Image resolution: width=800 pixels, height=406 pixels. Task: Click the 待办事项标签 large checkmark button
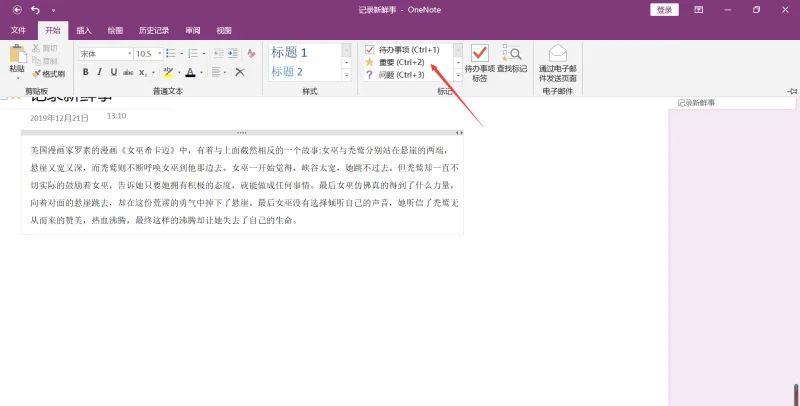click(x=480, y=63)
